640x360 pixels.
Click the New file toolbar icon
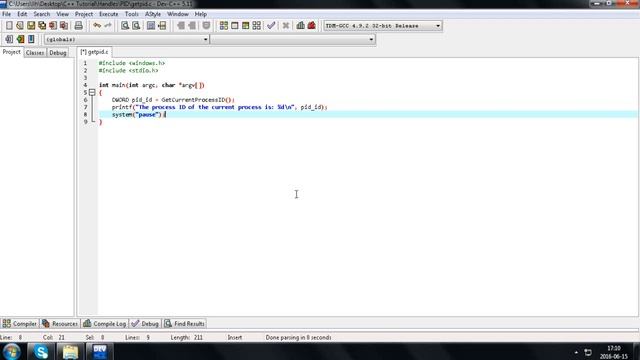coord(9,26)
